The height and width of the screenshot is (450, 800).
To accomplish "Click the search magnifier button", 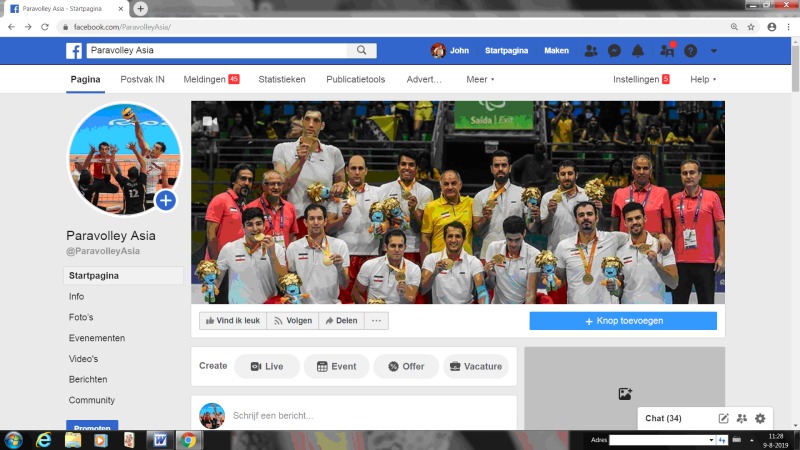I will (x=361, y=50).
